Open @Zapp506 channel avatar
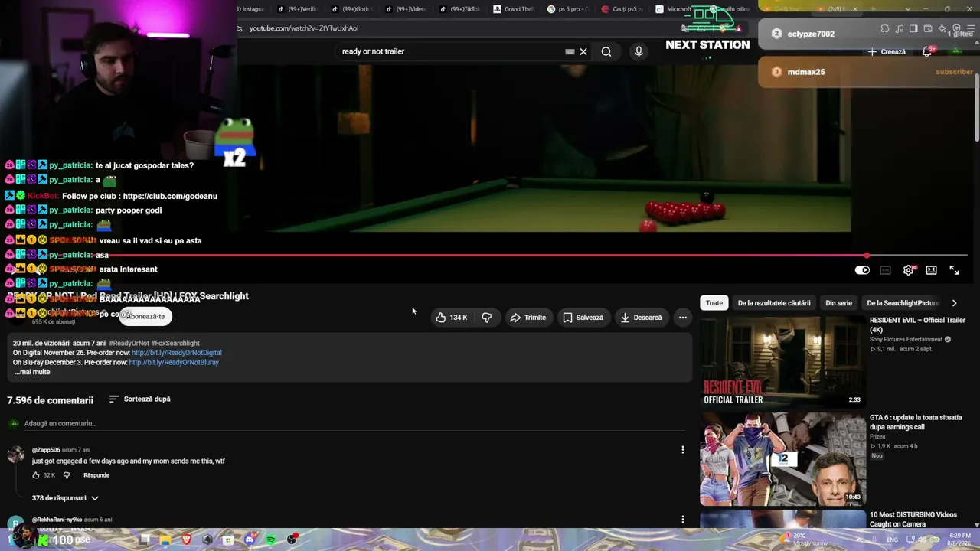Screen dimensions: 980x551 tap(15, 455)
